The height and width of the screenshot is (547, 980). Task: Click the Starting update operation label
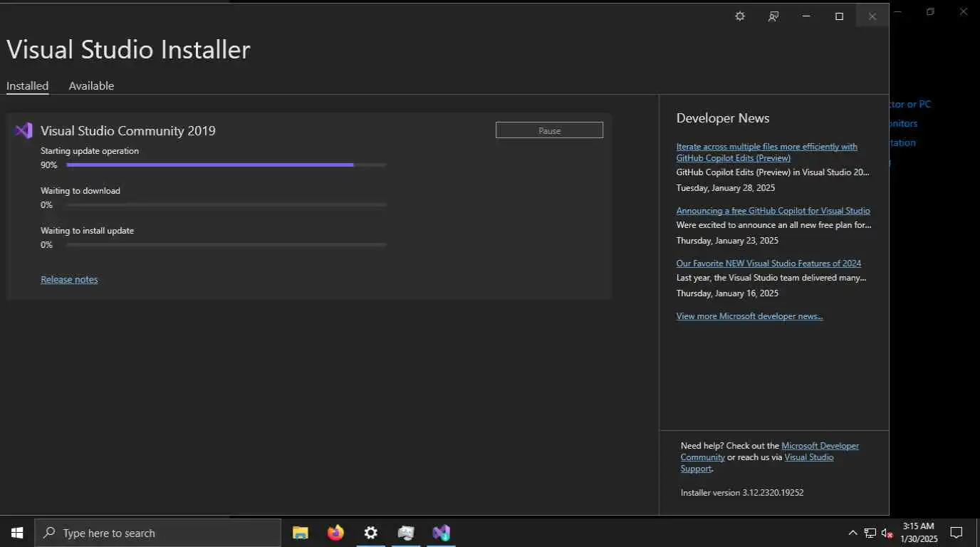(90, 151)
